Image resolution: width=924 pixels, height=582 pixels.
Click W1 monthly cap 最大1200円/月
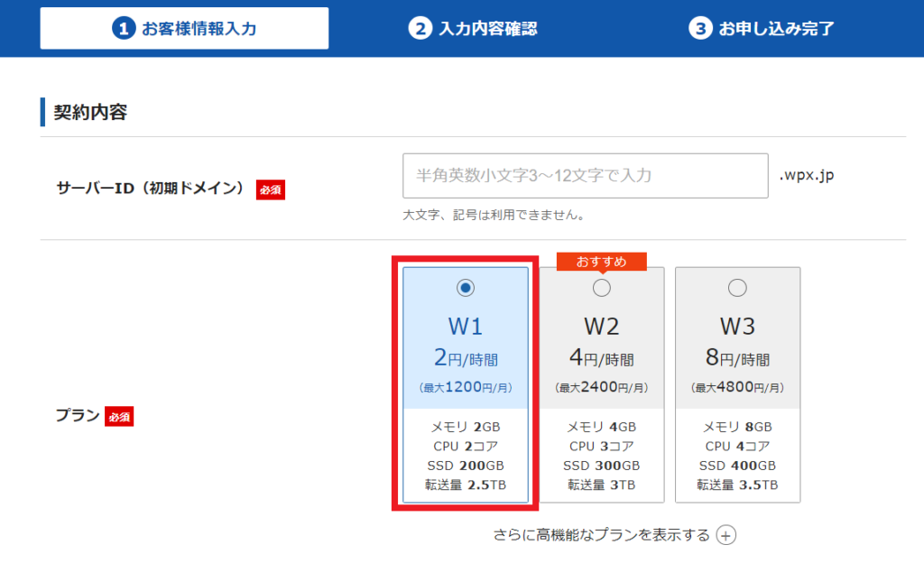tap(466, 387)
